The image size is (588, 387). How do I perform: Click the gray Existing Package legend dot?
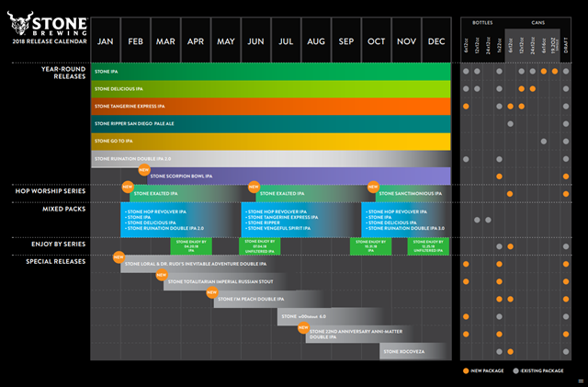pyautogui.click(x=515, y=370)
